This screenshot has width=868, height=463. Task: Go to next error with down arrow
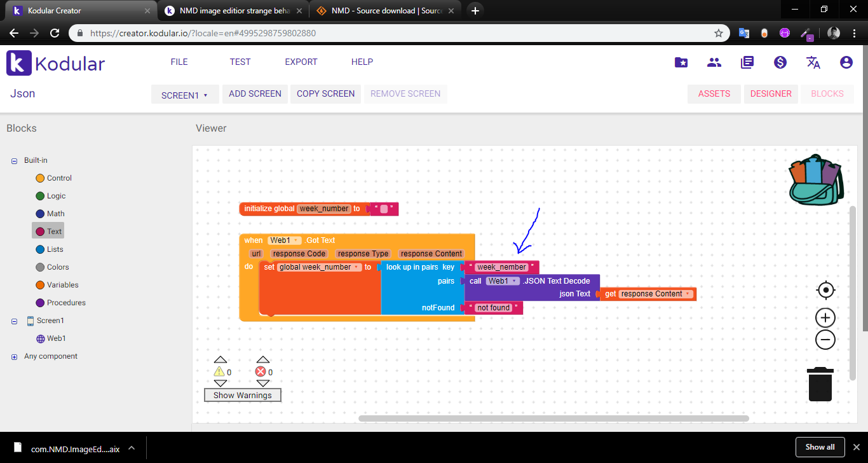point(262,384)
